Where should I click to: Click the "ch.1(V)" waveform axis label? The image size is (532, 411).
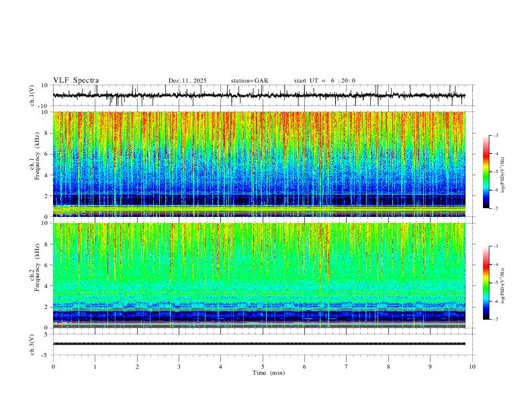click(x=32, y=95)
